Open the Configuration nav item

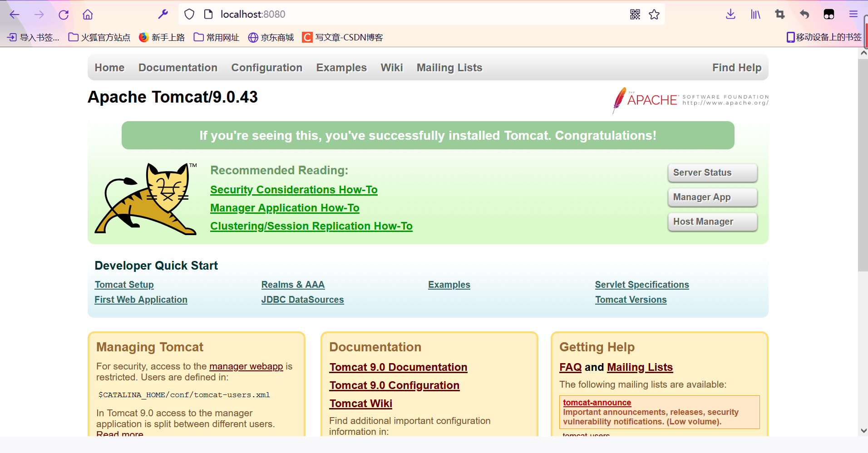[x=267, y=68]
